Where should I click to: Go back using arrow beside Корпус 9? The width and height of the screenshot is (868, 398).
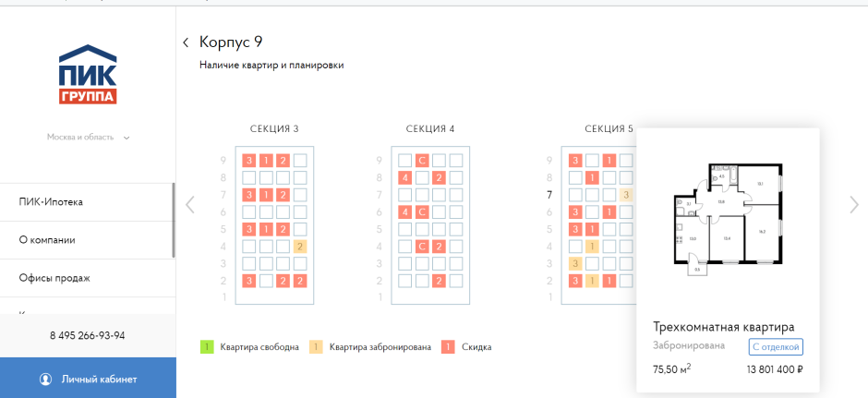coord(186,42)
